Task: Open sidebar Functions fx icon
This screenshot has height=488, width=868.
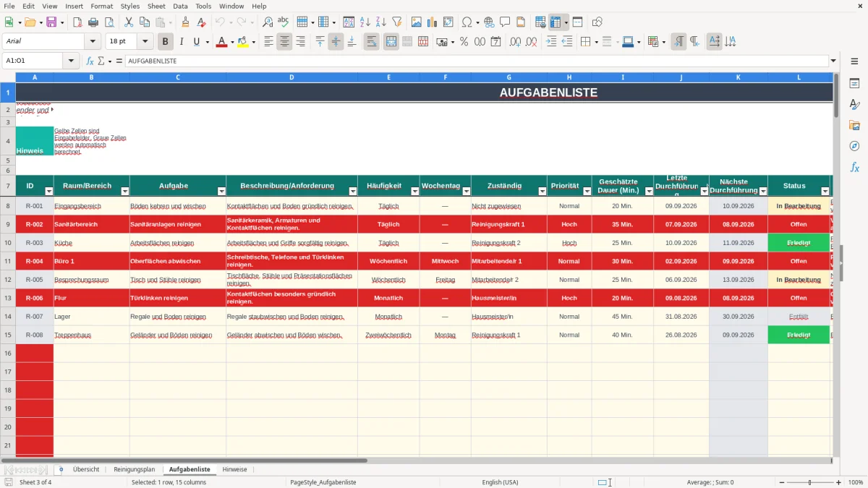Action: [854, 168]
